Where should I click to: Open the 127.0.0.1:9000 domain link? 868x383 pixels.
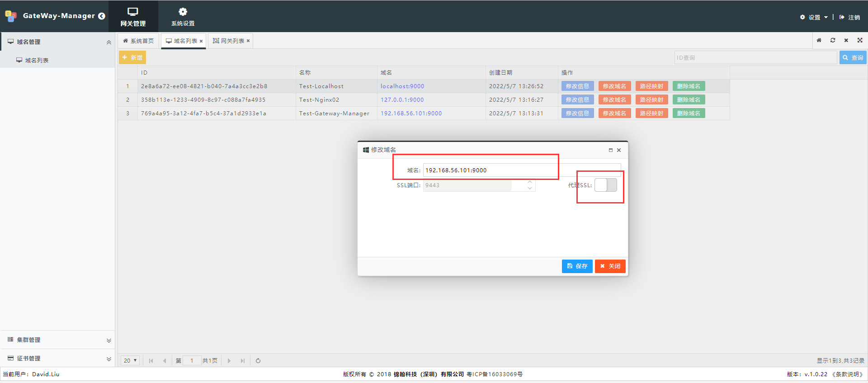tap(402, 100)
